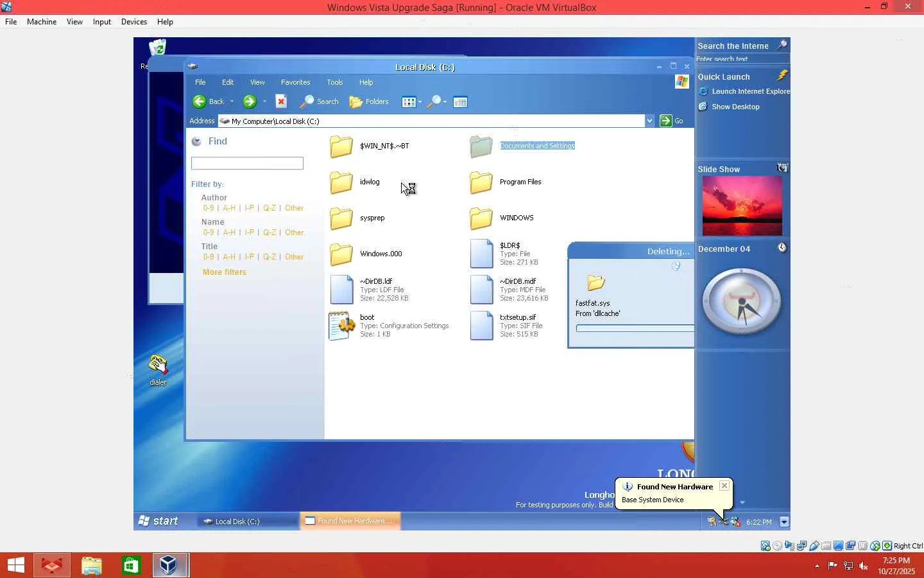924x578 pixels.
Task: Open the dialer desktop shortcut
Action: [158, 371]
